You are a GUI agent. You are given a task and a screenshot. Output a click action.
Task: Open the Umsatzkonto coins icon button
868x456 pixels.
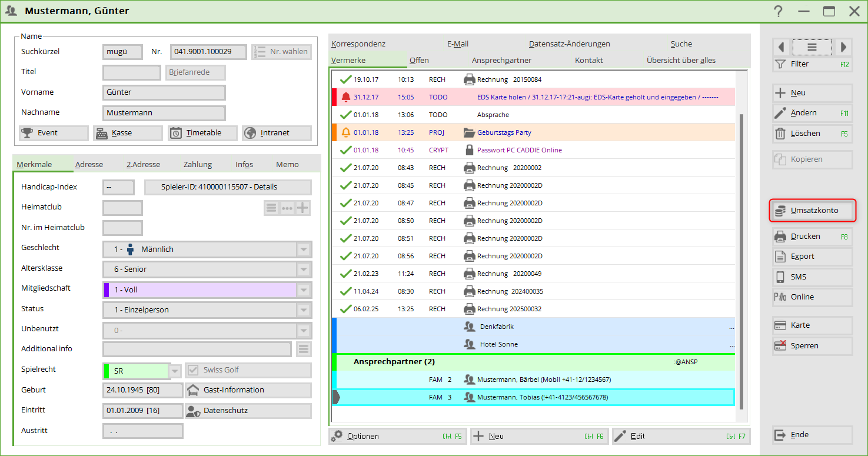point(780,211)
